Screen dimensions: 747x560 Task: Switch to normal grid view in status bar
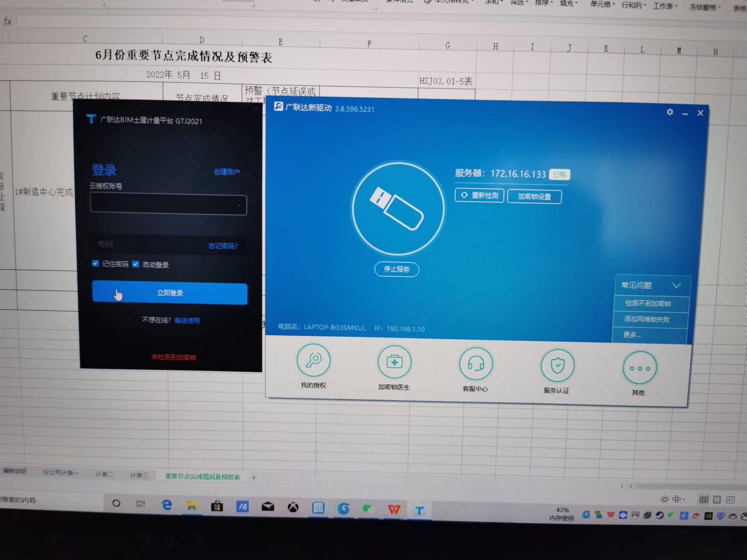704,500
